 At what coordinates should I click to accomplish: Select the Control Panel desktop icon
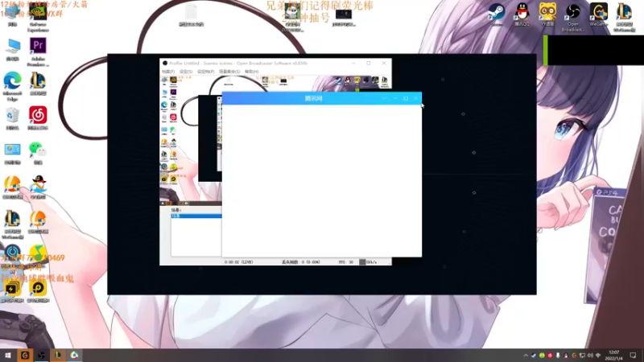(x=12, y=154)
